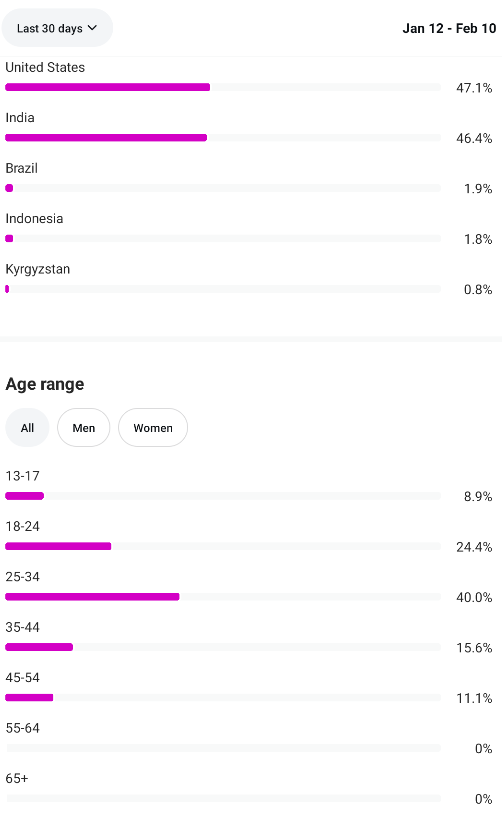Screen dimensions: 502x813
Task: Click the empty 65+ age bar
Action: (224, 798)
